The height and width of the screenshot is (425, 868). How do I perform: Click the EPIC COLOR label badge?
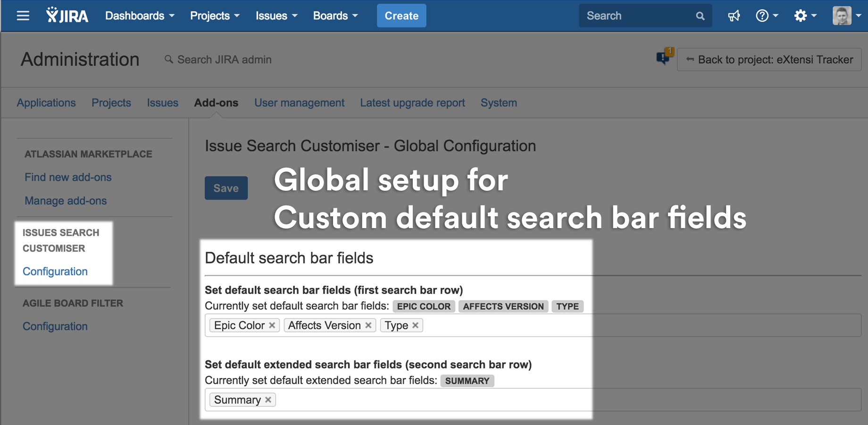point(424,306)
